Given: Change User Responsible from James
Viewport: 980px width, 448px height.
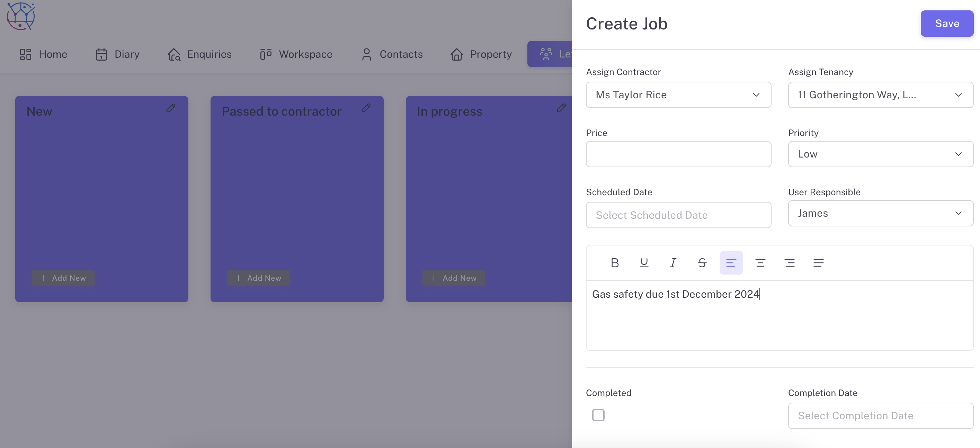Looking at the screenshot, I should [880, 213].
